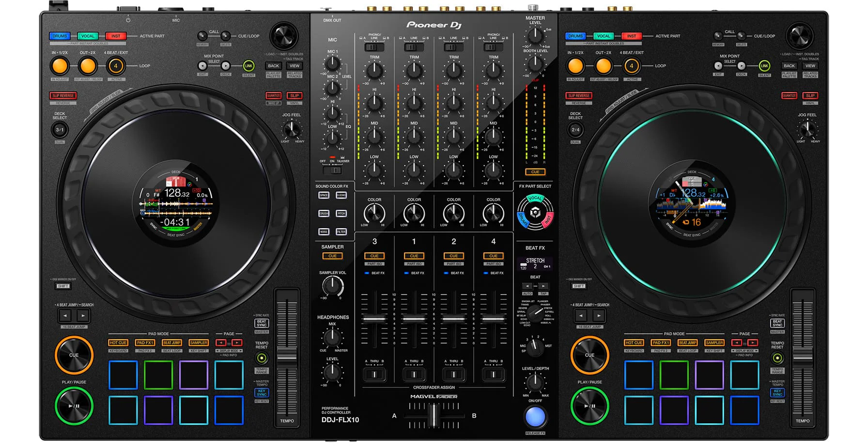The image size is (868, 447).
Task: Enable FILTER sound color FX
Action: [x=341, y=232]
